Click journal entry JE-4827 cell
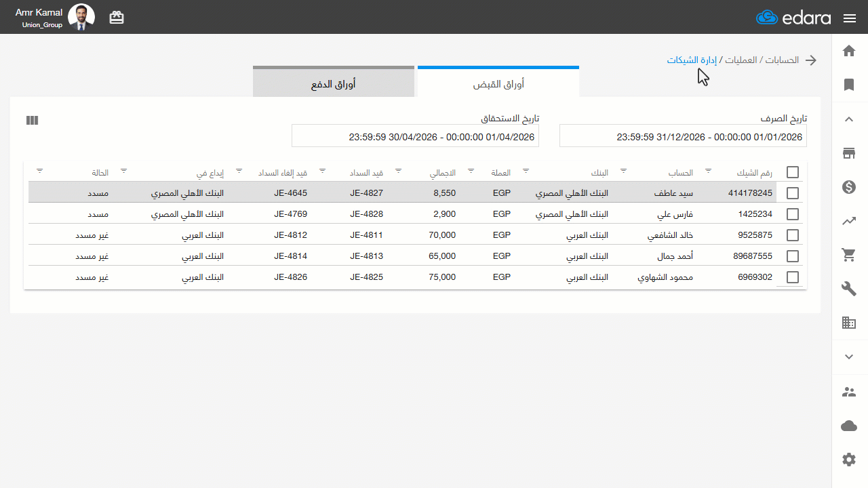This screenshot has height=488, width=868. click(367, 193)
